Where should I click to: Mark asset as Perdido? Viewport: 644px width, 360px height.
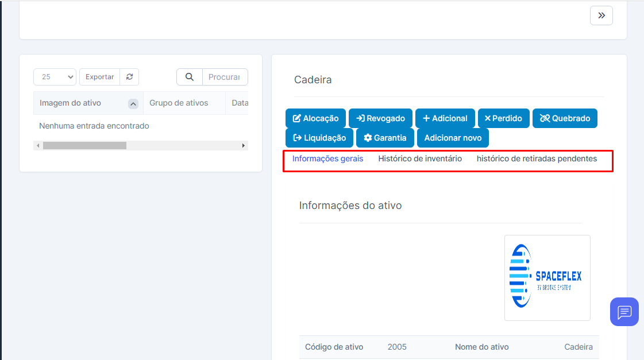pyautogui.click(x=503, y=118)
